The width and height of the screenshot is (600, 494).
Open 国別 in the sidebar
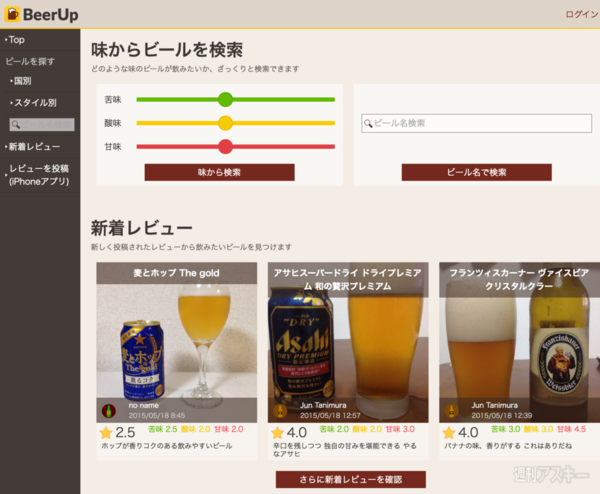click(x=23, y=81)
